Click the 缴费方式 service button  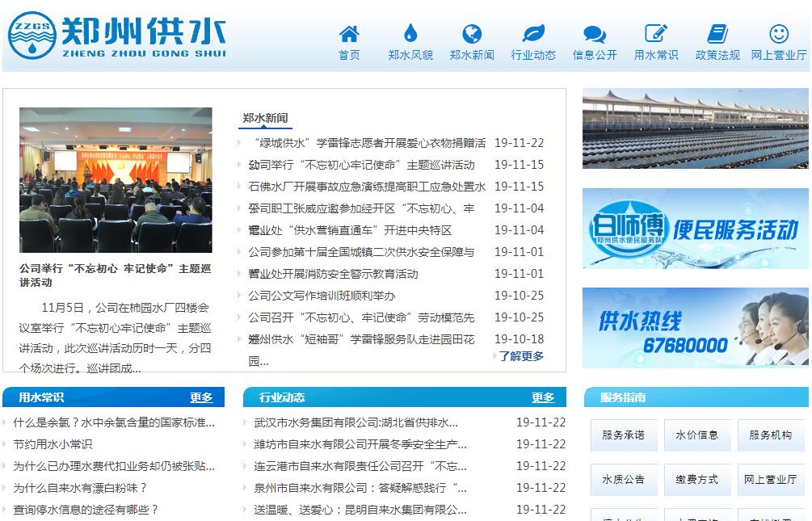click(696, 479)
